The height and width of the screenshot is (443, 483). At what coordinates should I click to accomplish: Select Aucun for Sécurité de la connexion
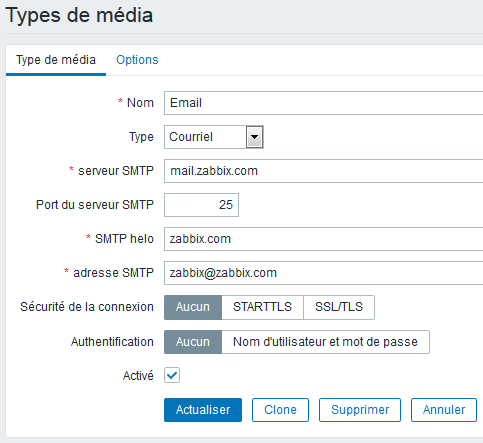193,307
